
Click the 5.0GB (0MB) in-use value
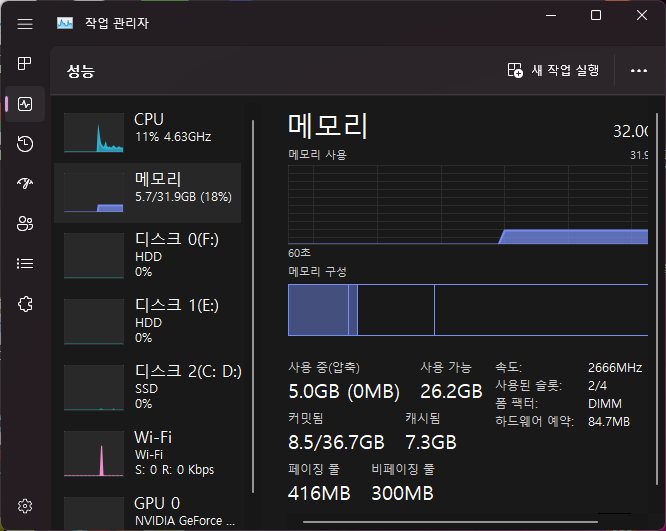(344, 391)
